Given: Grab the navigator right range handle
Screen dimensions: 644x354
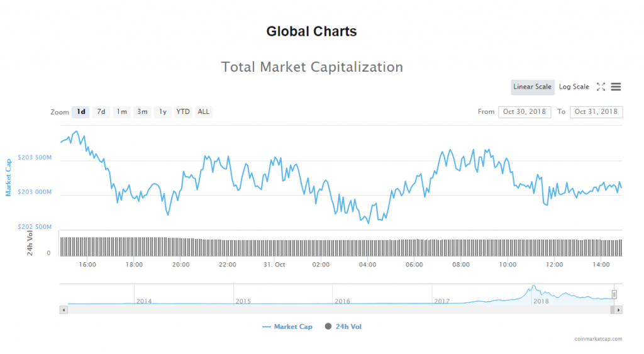Looking at the screenshot, I should pos(614,294).
